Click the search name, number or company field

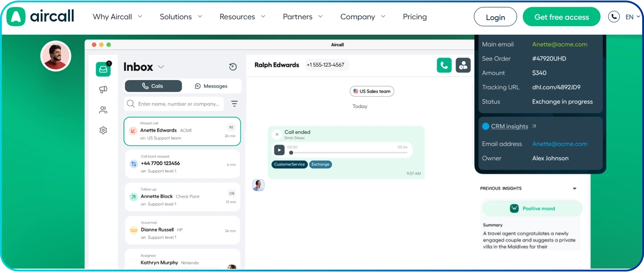174,104
